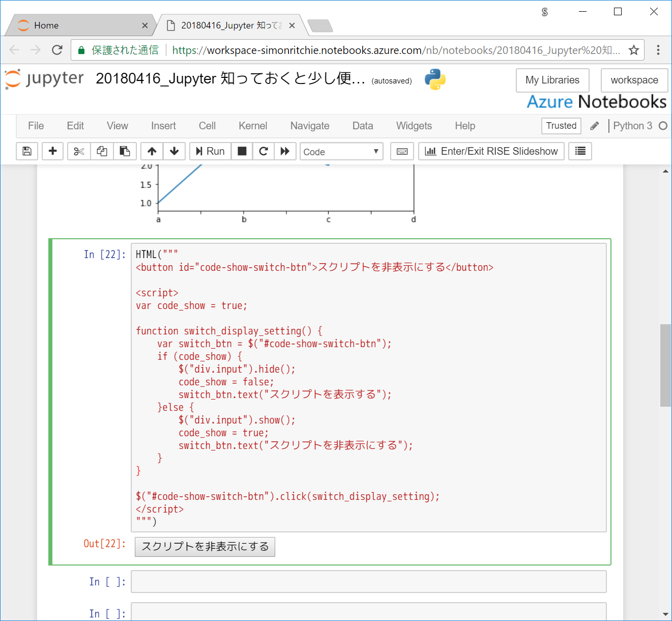Viewport: 672px width, 621px height.
Task: Close the 20180416_Jupyter browser tab
Action: click(292, 25)
